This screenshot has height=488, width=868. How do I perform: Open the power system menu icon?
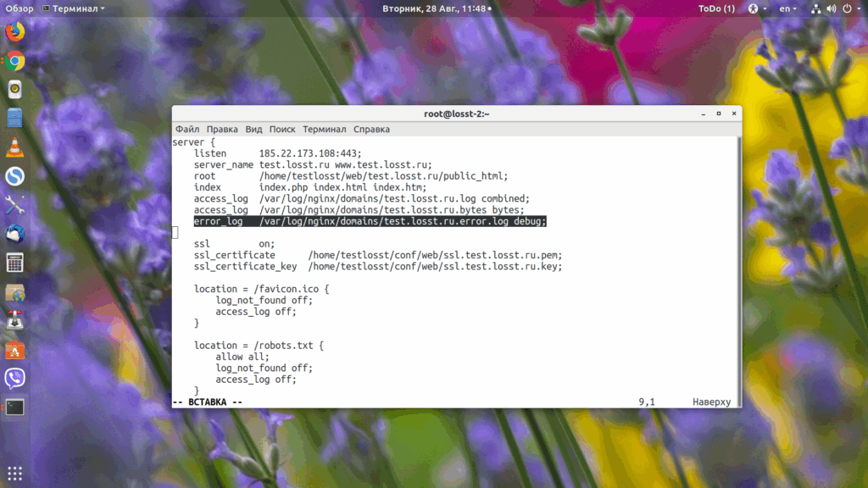point(848,8)
